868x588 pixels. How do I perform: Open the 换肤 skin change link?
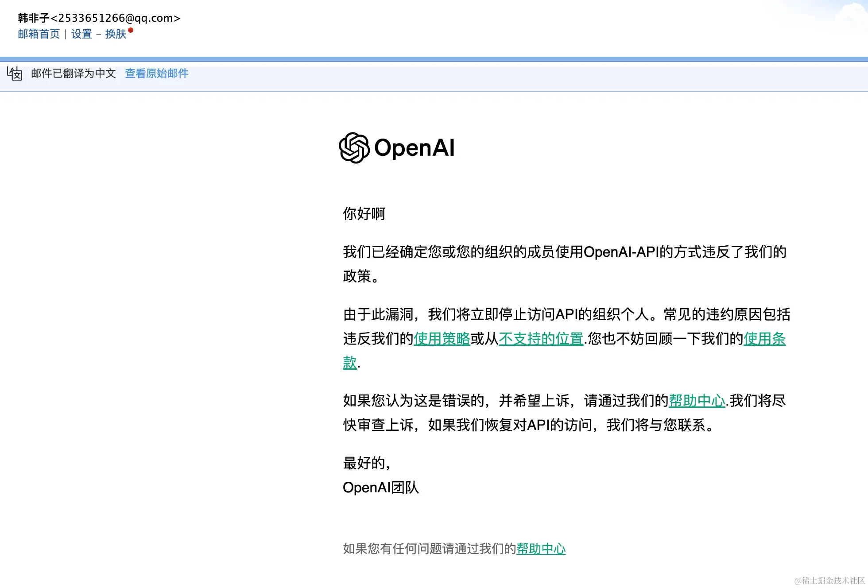116,34
